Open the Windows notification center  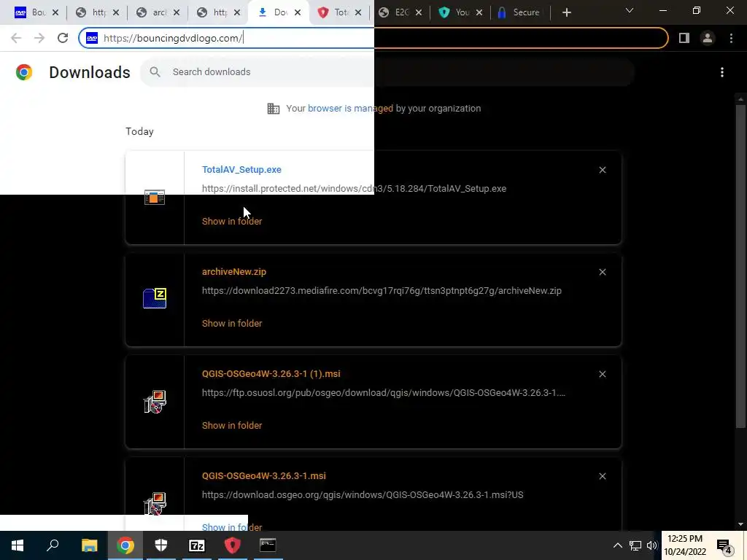pos(724,545)
